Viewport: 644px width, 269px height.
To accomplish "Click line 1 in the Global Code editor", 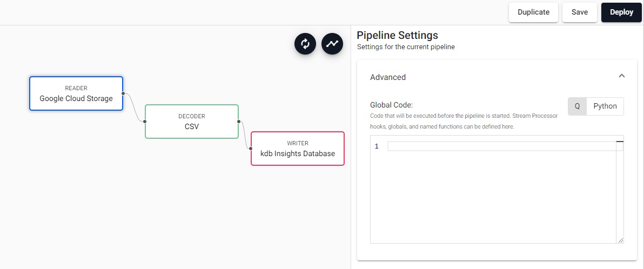I will coord(501,146).
